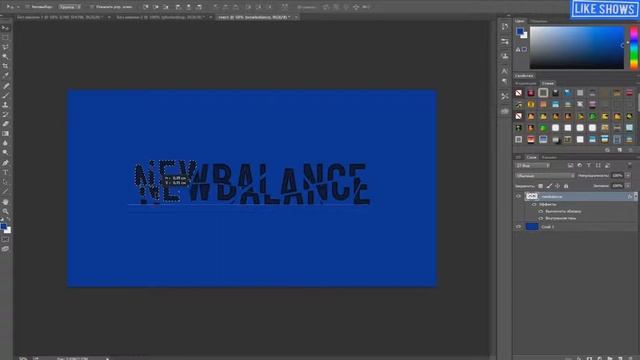Select the Pen tool
The width and height of the screenshot is (640, 360).
(x=5, y=163)
